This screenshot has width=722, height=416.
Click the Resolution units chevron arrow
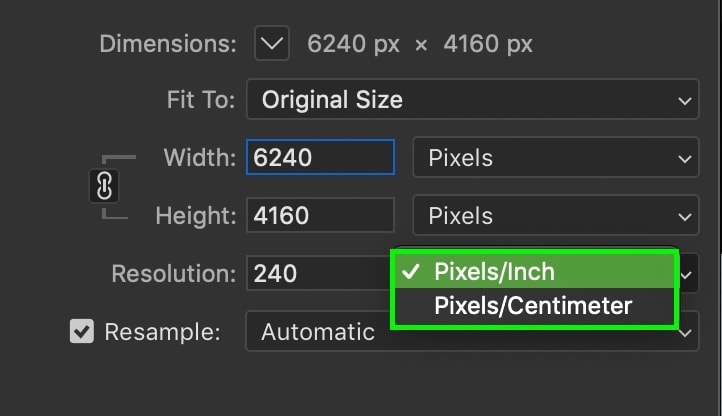(x=686, y=275)
